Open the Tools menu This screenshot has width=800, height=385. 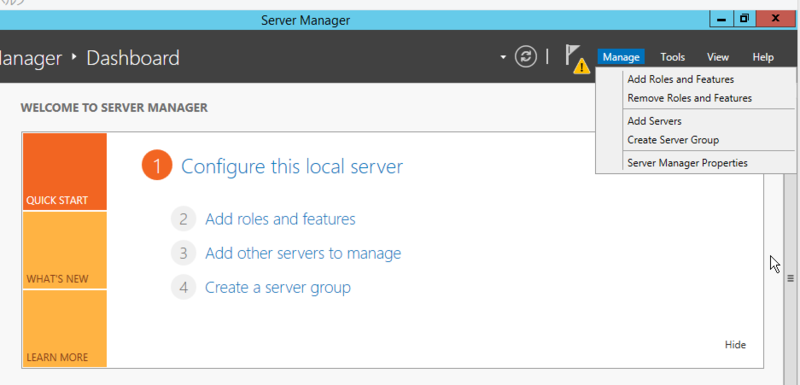tap(672, 57)
